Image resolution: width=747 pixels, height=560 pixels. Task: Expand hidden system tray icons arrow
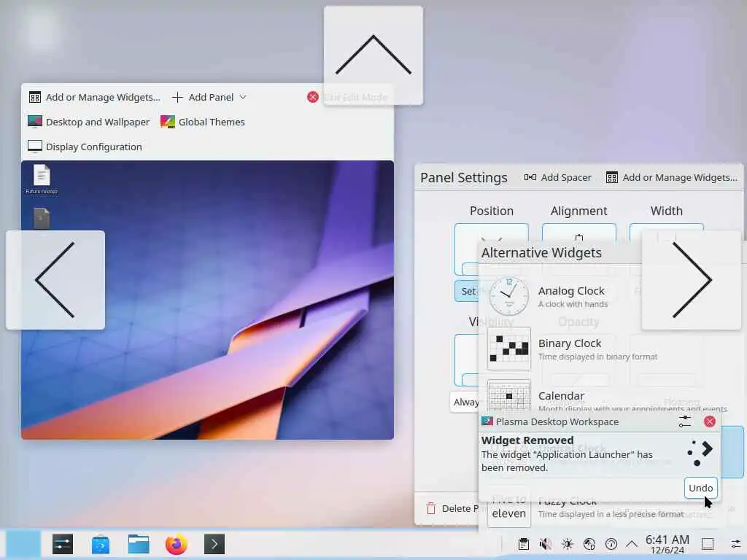click(632, 544)
